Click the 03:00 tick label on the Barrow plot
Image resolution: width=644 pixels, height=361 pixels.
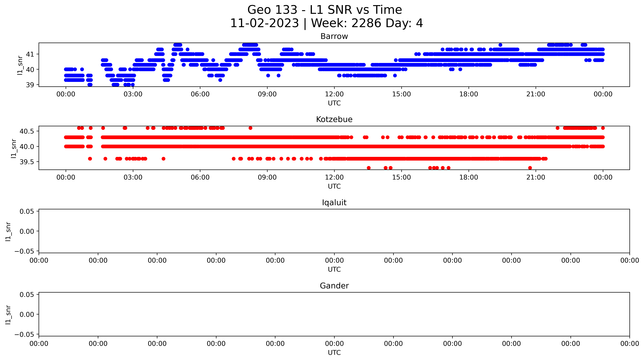(133, 94)
